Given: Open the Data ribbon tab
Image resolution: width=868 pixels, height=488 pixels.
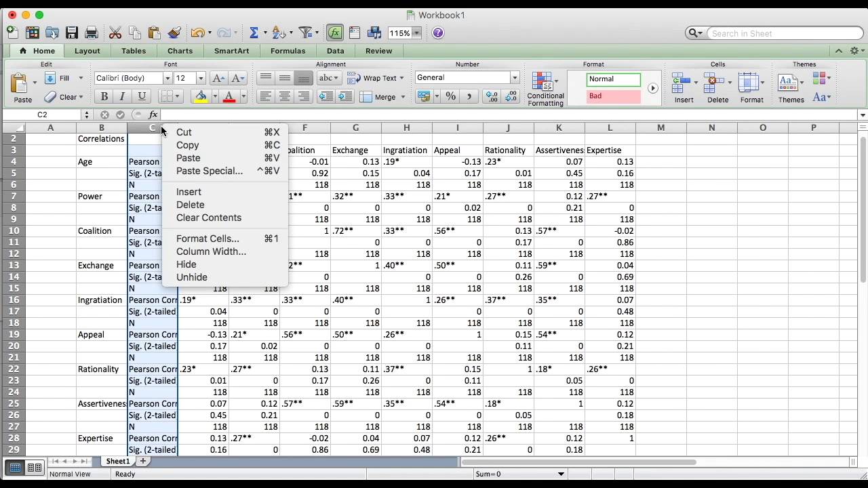Looking at the screenshot, I should click(x=335, y=51).
